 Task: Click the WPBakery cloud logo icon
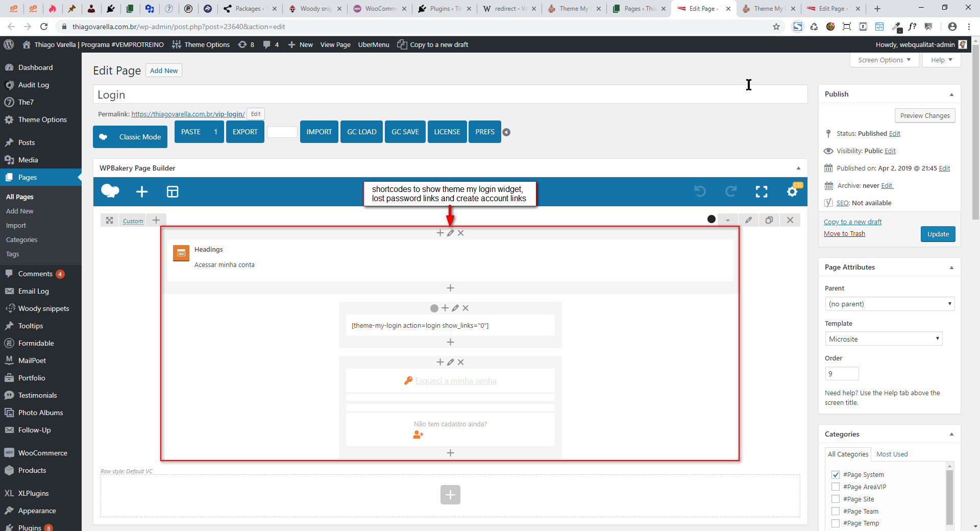tap(110, 191)
